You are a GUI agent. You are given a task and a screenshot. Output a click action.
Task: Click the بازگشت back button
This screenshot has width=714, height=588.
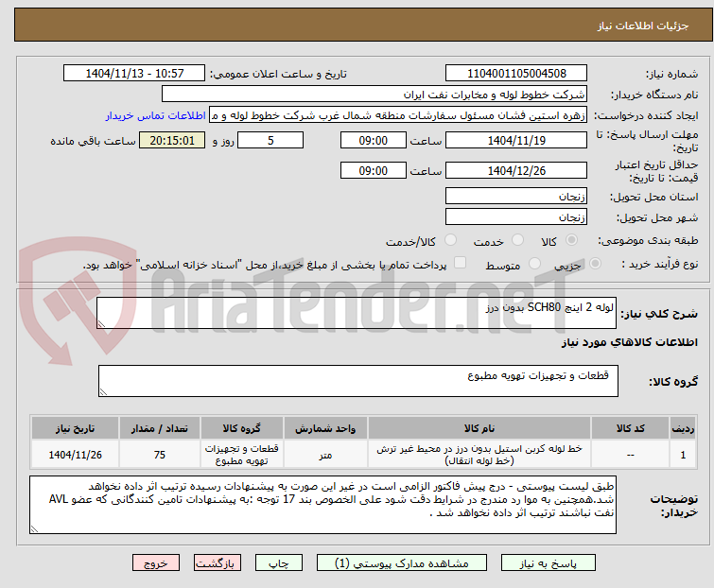[218, 563]
